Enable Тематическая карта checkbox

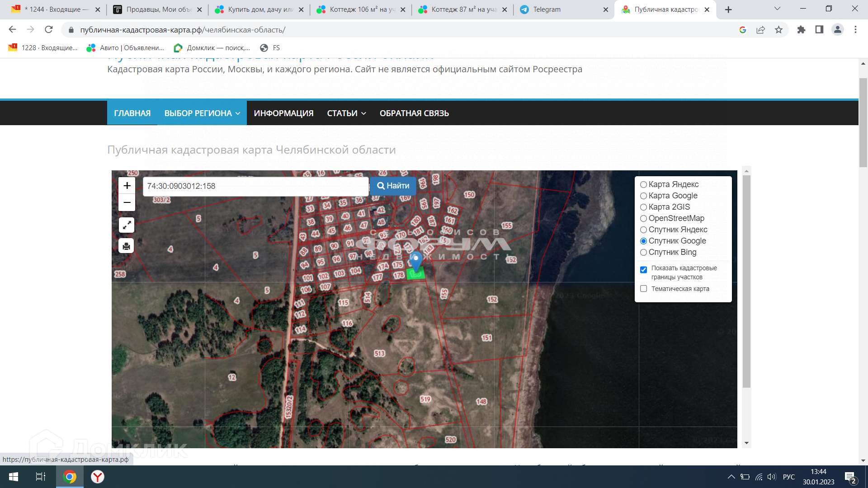click(643, 289)
